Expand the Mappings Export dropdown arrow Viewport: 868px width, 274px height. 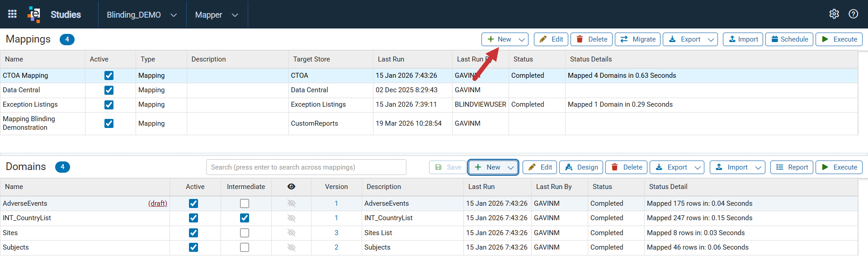(x=711, y=39)
